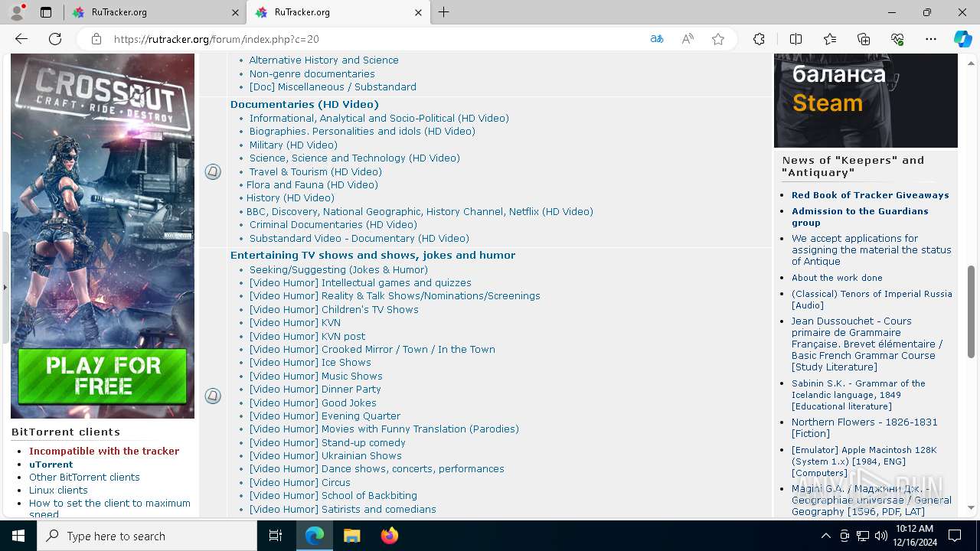Open [Video Humor] Circus link

point(300,482)
